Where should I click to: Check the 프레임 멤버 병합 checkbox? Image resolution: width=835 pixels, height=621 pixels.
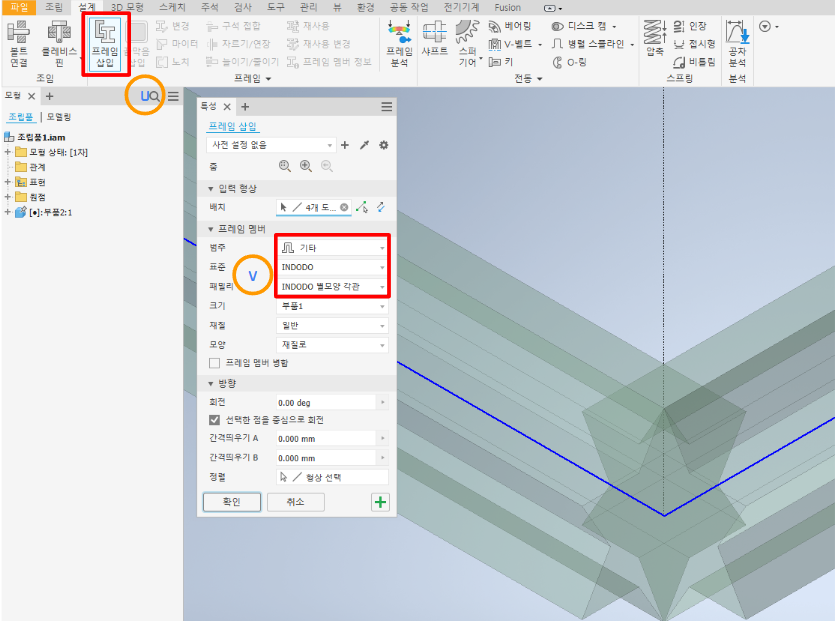tap(215, 363)
